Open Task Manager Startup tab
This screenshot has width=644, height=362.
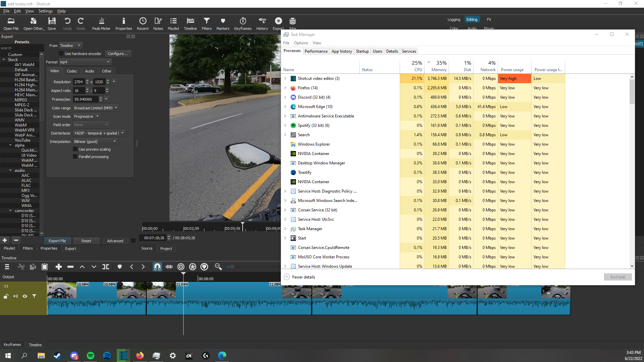tap(362, 51)
